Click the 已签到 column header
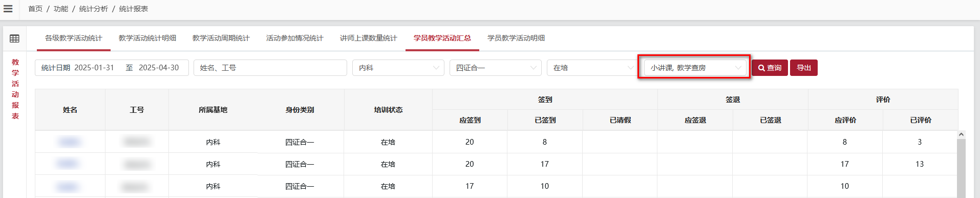Image resolution: width=980 pixels, height=198 pixels. (x=545, y=120)
